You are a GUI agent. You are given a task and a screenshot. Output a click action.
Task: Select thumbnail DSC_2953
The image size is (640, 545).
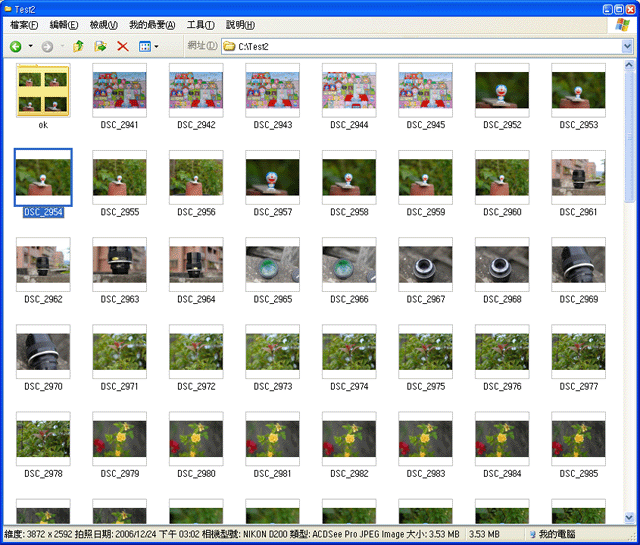(578, 90)
